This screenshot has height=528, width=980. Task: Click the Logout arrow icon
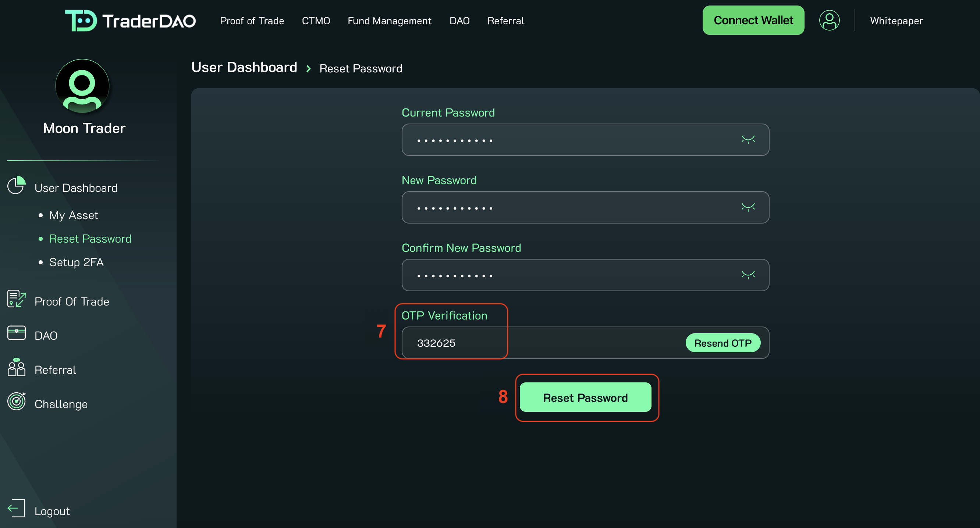(x=16, y=508)
